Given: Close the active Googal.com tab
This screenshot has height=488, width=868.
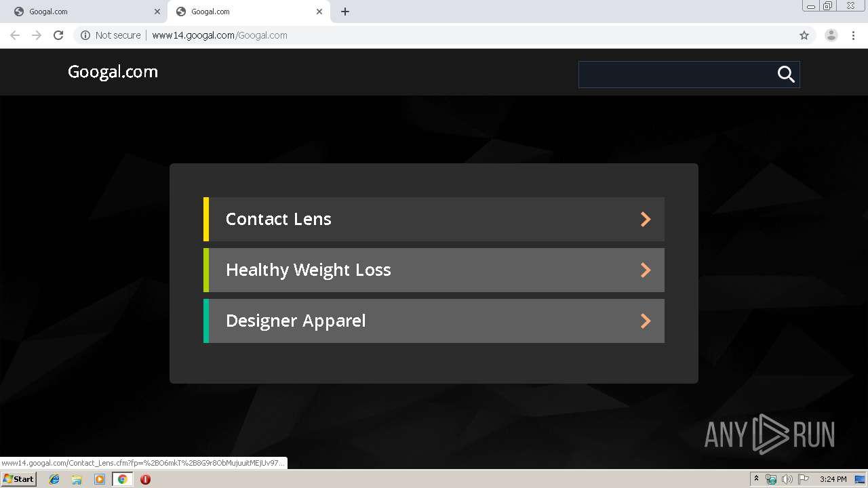Looking at the screenshot, I should (x=319, y=12).
